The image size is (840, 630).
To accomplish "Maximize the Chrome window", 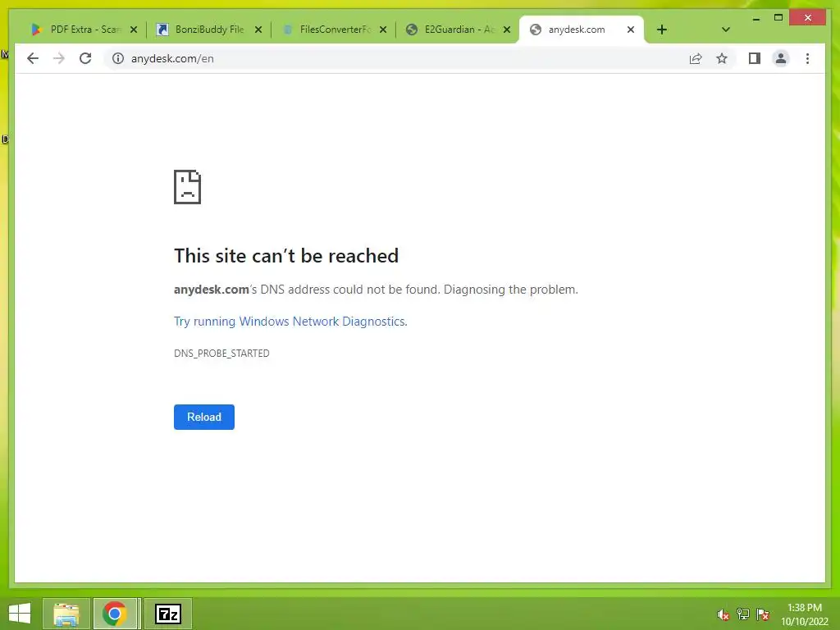I will 778,18.
